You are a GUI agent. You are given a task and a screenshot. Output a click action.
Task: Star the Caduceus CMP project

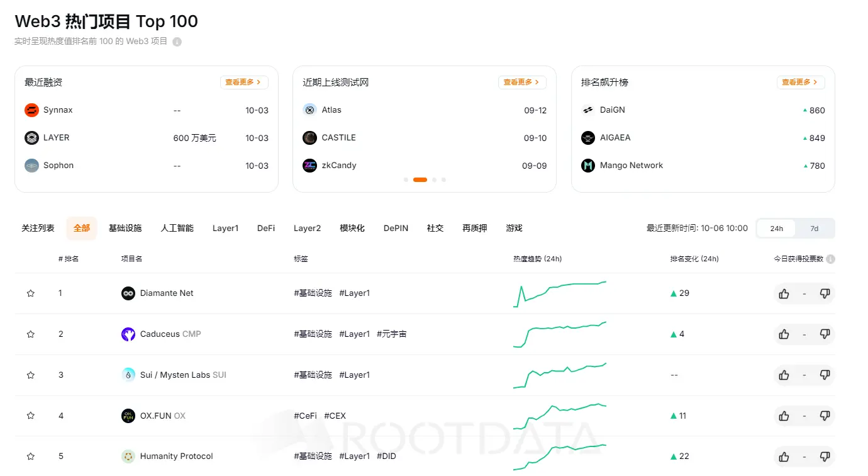30,334
